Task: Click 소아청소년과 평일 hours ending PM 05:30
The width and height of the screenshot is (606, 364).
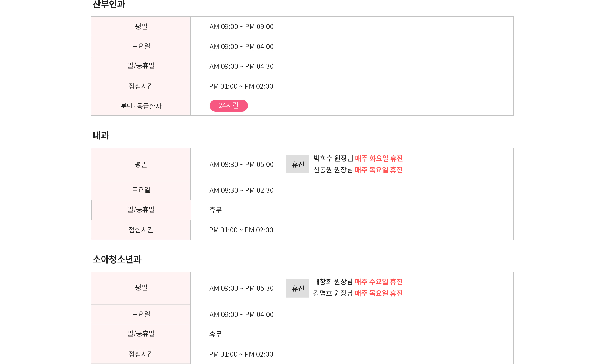Action: click(241, 288)
